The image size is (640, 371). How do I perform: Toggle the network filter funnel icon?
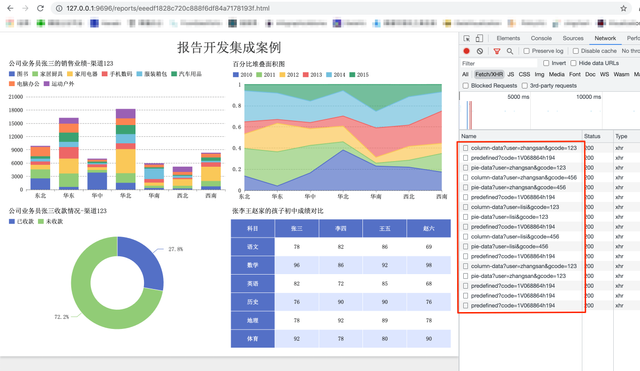coord(497,51)
